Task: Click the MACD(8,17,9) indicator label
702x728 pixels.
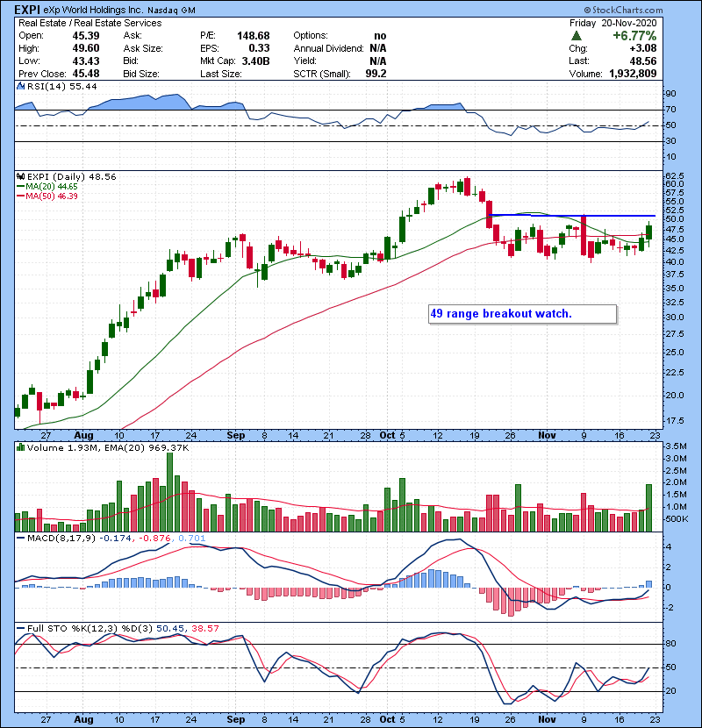Action: coord(61,539)
